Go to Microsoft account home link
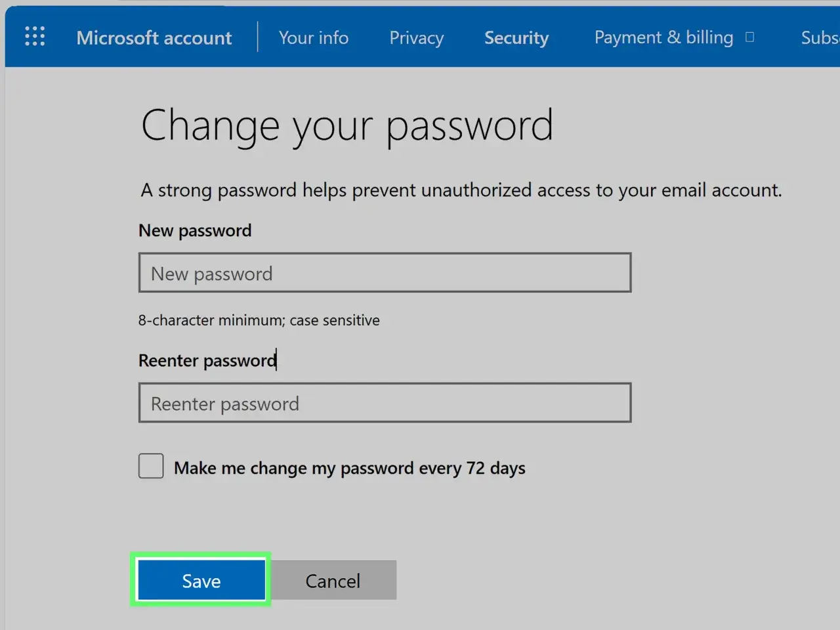The width and height of the screenshot is (840, 630). (154, 37)
